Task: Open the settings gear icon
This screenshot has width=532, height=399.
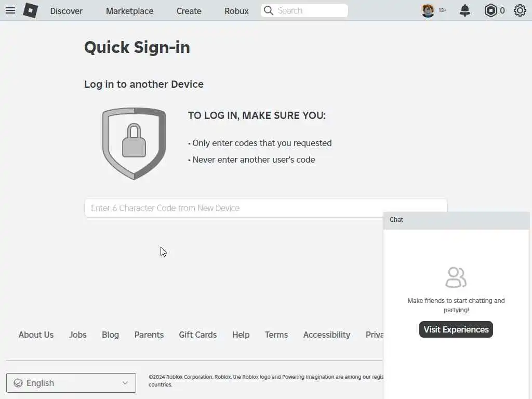Action: pyautogui.click(x=520, y=10)
